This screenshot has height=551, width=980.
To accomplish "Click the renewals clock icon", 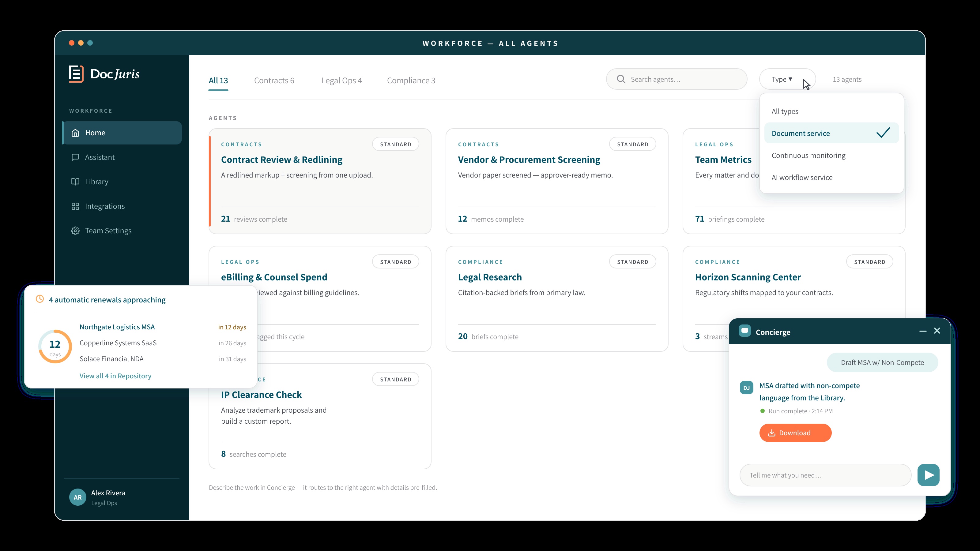I will (x=40, y=299).
